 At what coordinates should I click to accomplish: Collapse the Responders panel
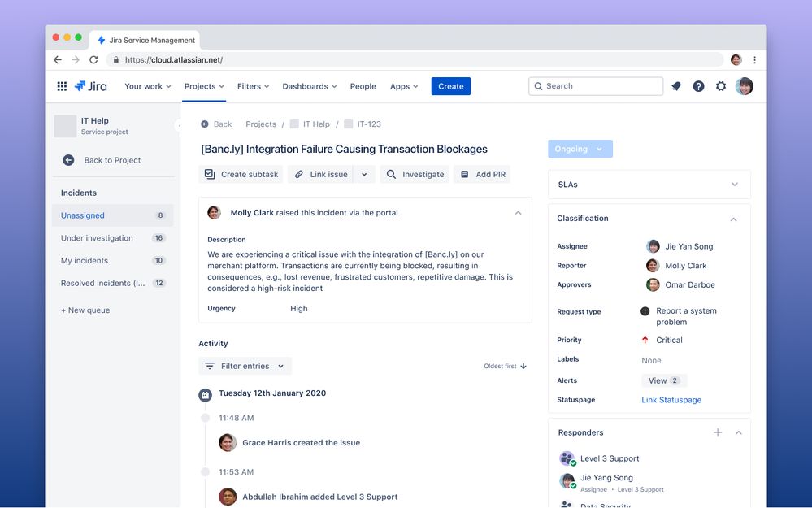(739, 433)
